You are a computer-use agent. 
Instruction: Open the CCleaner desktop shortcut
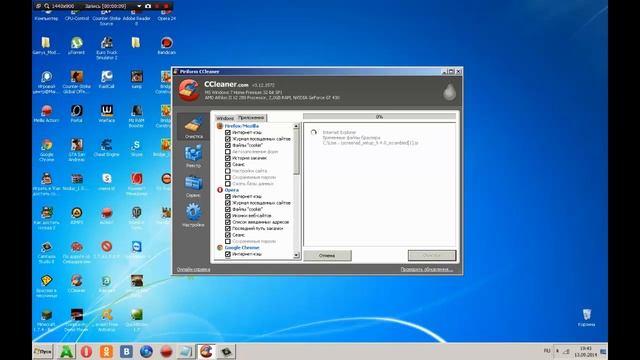[77, 283]
